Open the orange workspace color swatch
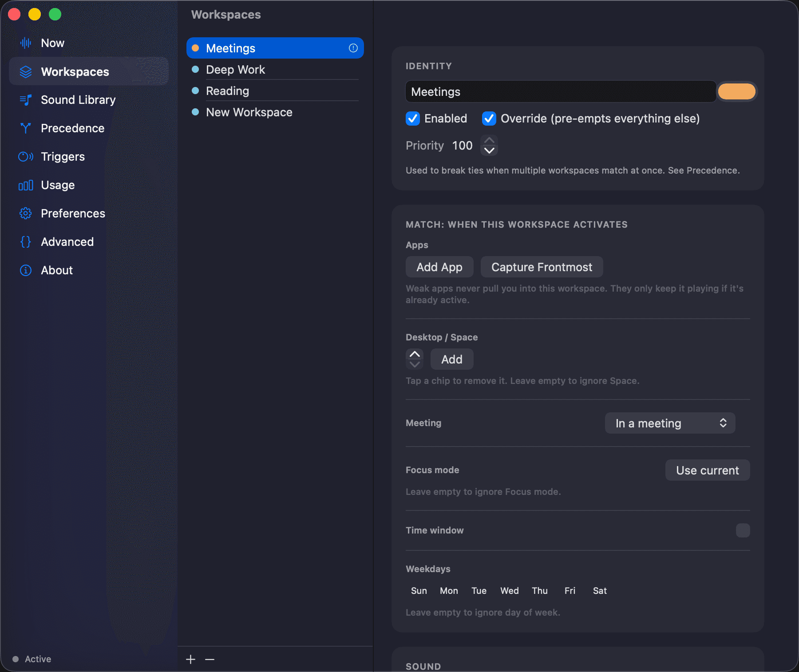 (737, 91)
